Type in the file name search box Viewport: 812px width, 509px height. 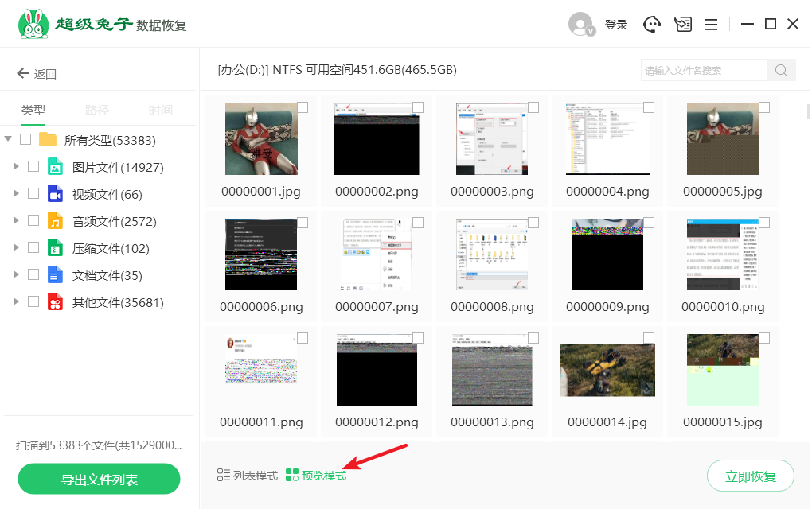point(704,70)
